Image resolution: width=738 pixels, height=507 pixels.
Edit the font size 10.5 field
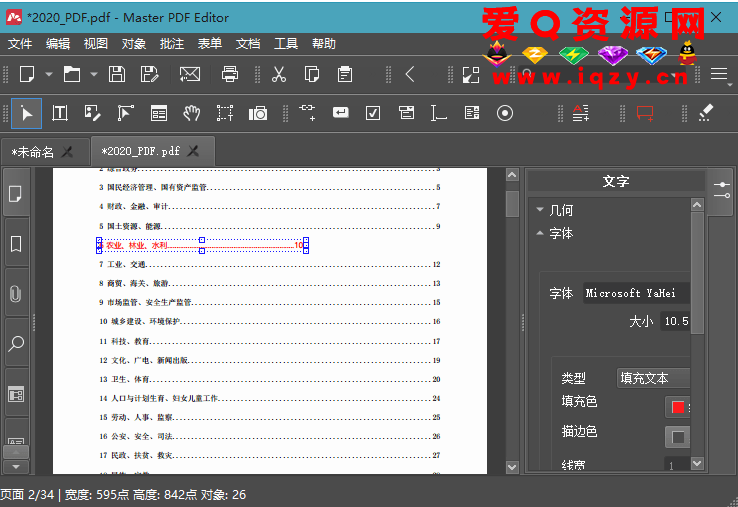pos(675,321)
